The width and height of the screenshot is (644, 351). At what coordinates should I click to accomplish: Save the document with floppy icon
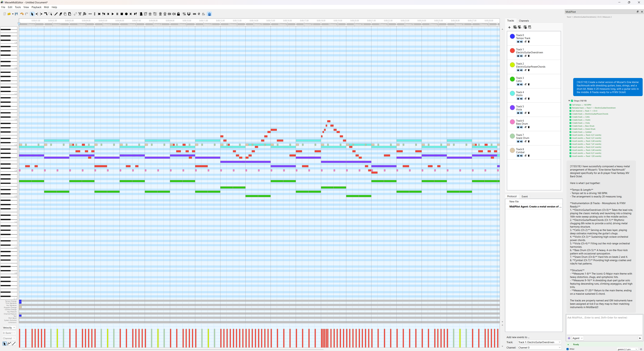point(16,14)
